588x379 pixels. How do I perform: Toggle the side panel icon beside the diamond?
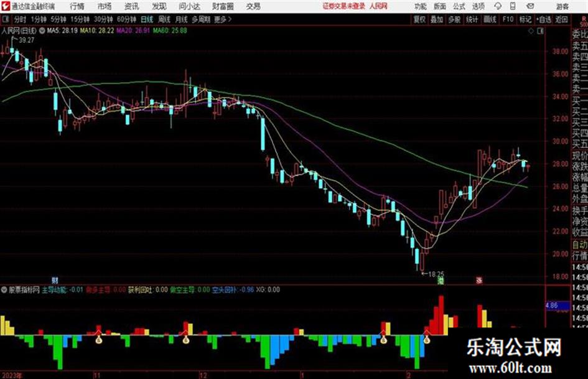coord(540,31)
